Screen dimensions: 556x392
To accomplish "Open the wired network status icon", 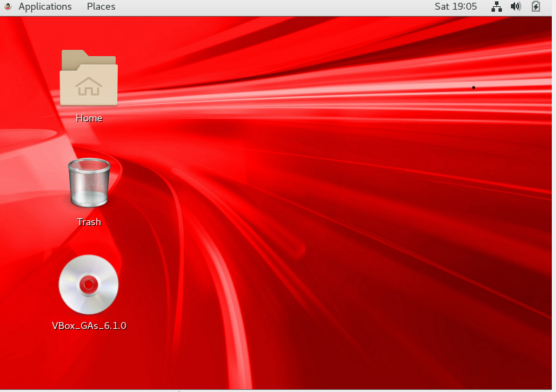I will point(496,7).
